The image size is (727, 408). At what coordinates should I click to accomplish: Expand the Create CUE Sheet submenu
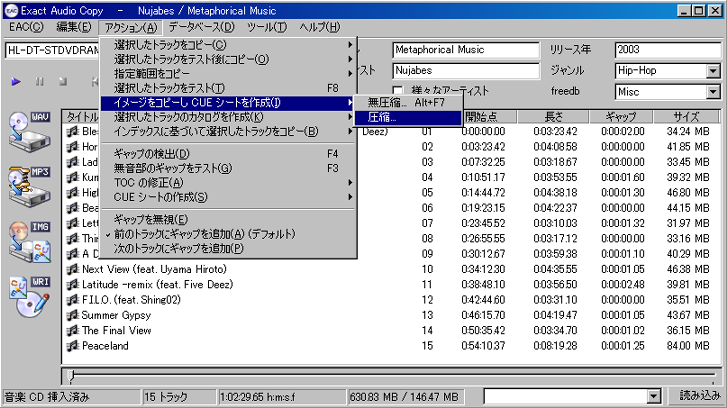[229, 197]
